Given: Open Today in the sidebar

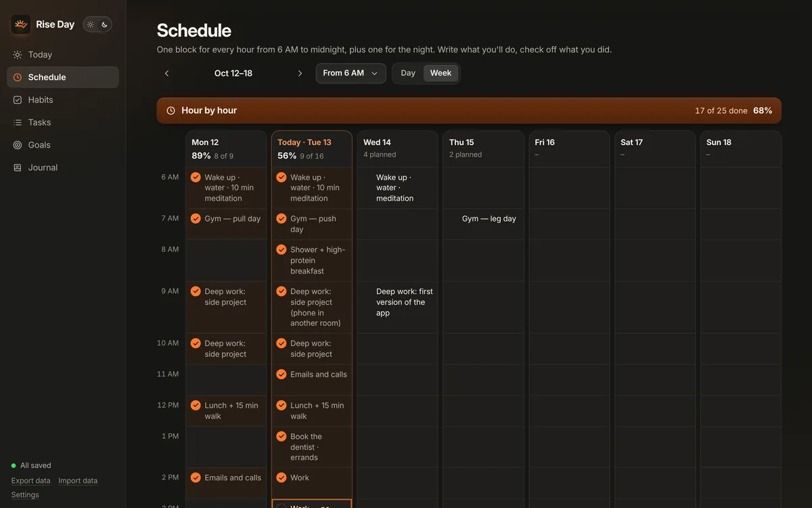Looking at the screenshot, I should coord(63,55).
